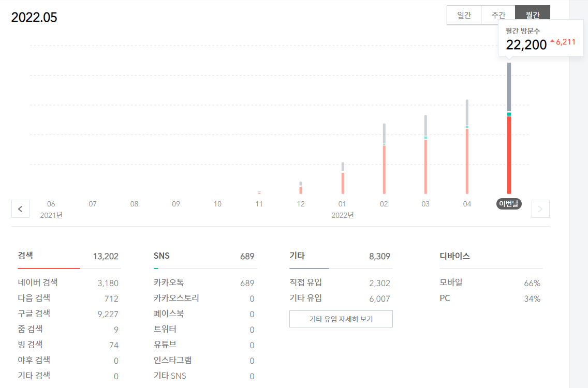Select the SNS category header

coord(161,256)
